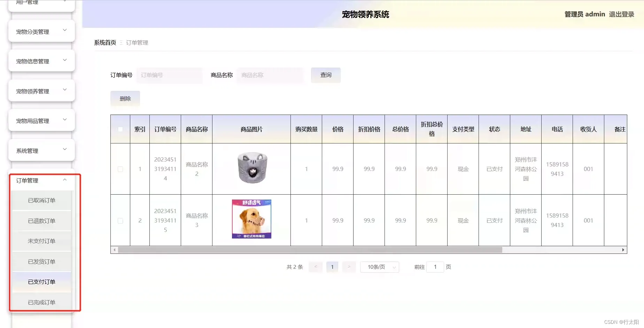Image resolution: width=644 pixels, height=328 pixels.
Task: Open the cat bed product image
Action: [x=252, y=168]
